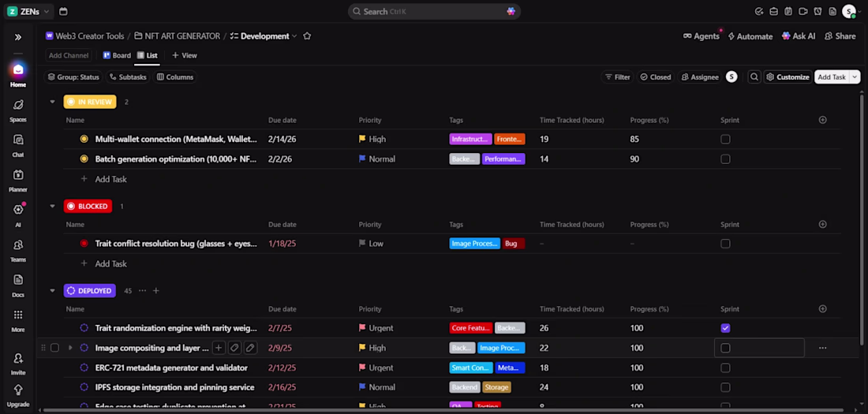
Task: Open the document icon in top header
Action: (x=832, y=11)
